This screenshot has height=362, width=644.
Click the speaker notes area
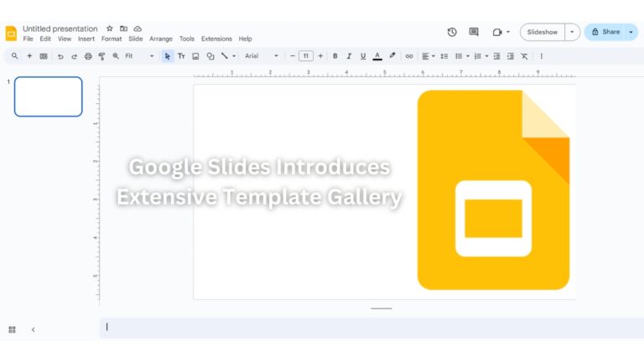(371, 328)
